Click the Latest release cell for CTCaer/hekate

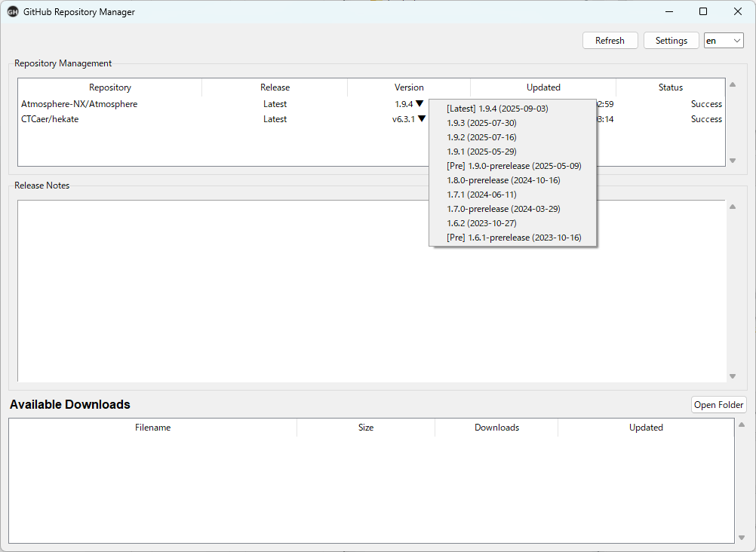[275, 118]
